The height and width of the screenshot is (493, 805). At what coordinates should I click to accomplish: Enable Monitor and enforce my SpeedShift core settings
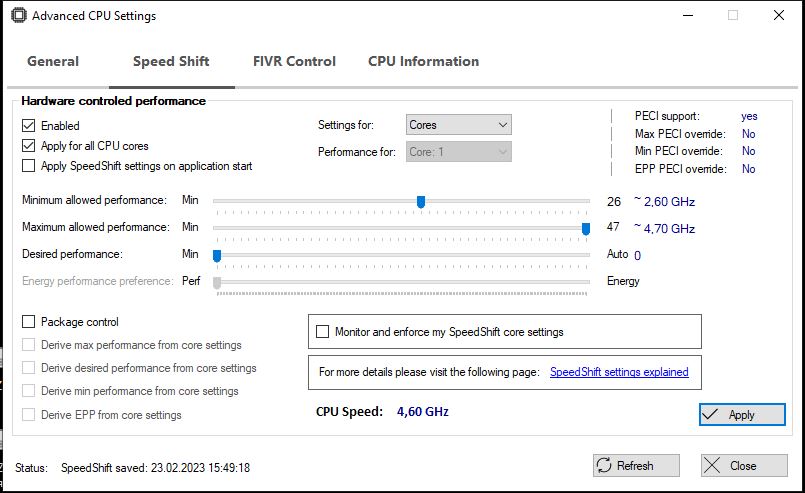[x=323, y=332]
